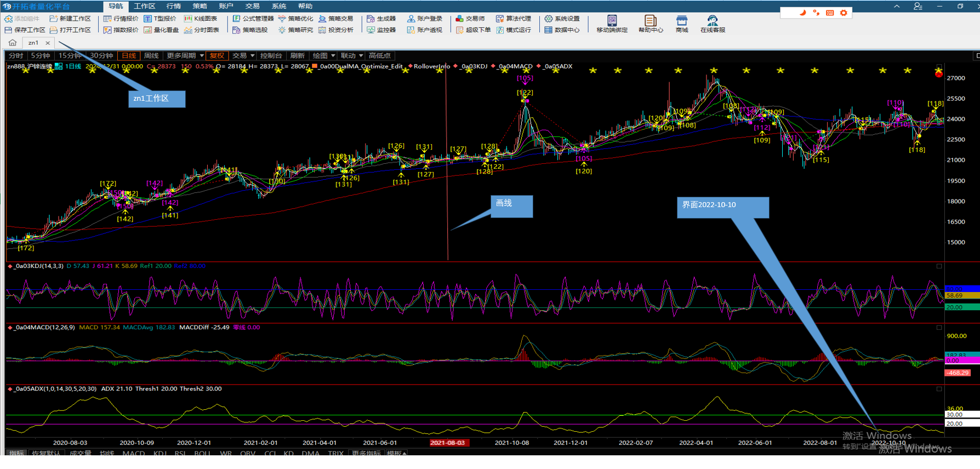980x469 pixels.
Task: Switch chart period to 周线
Action: click(x=151, y=56)
